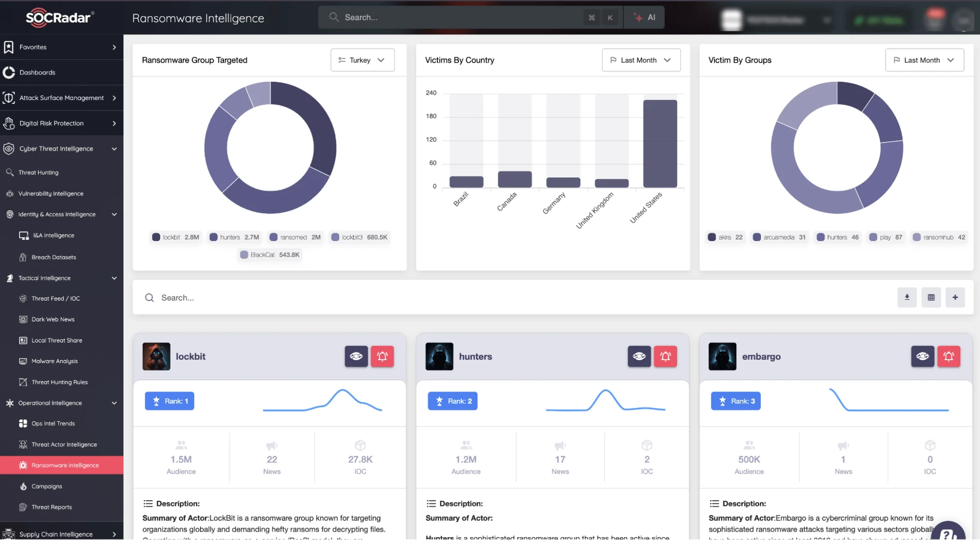
Task: Click the Malware Analysis sidebar icon
Action: tap(23, 361)
